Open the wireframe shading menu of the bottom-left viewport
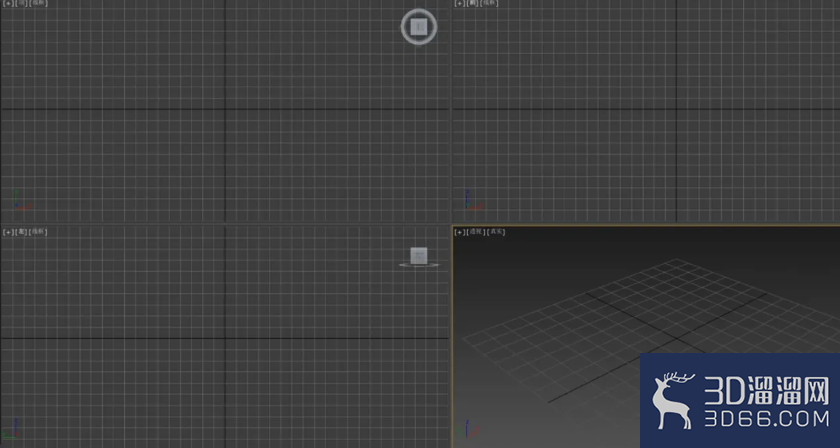The image size is (840, 448). click(x=38, y=232)
